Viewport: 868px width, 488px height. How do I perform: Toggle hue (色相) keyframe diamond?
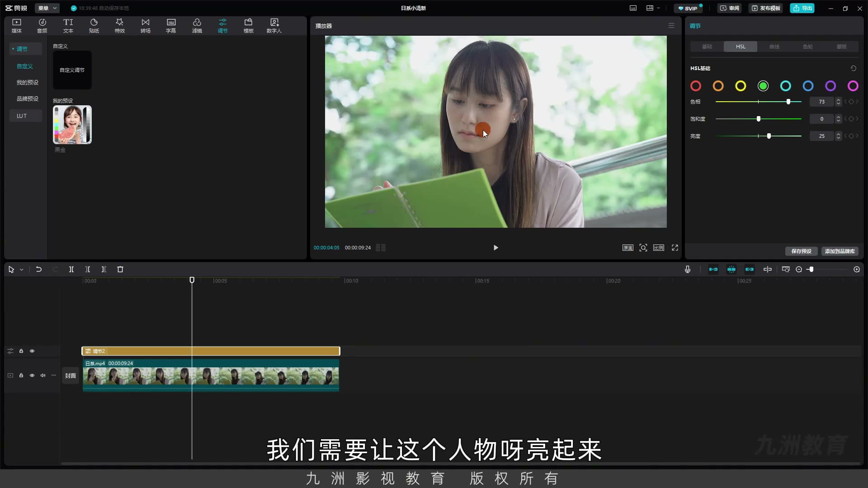(851, 102)
